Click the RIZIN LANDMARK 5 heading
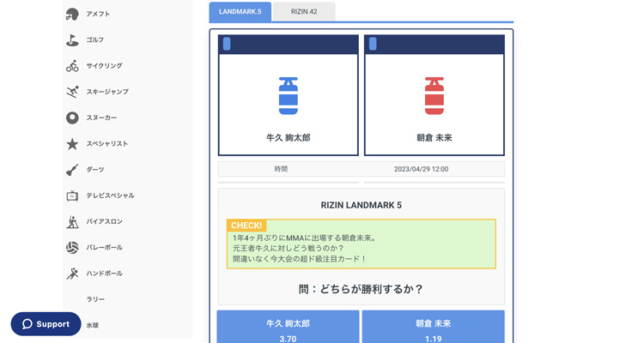Image resolution: width=644 pixels, height=343 pixels. coord(361,205)
